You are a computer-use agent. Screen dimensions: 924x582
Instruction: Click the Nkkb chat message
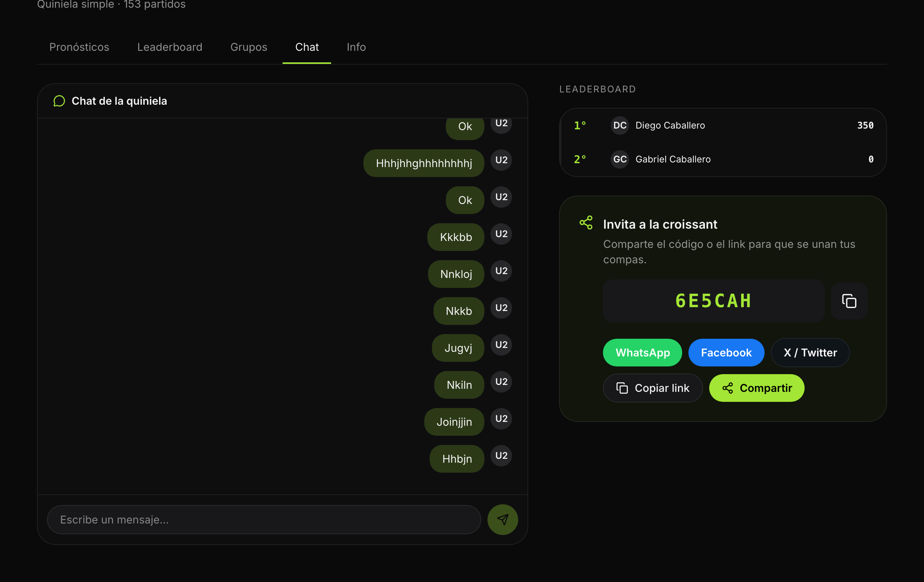click(459, 311)
